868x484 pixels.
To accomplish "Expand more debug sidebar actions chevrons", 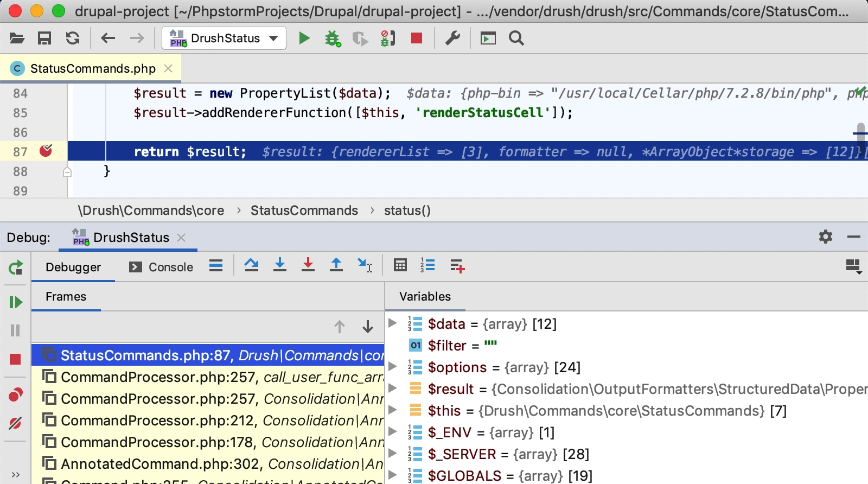I will click(16, 475).
